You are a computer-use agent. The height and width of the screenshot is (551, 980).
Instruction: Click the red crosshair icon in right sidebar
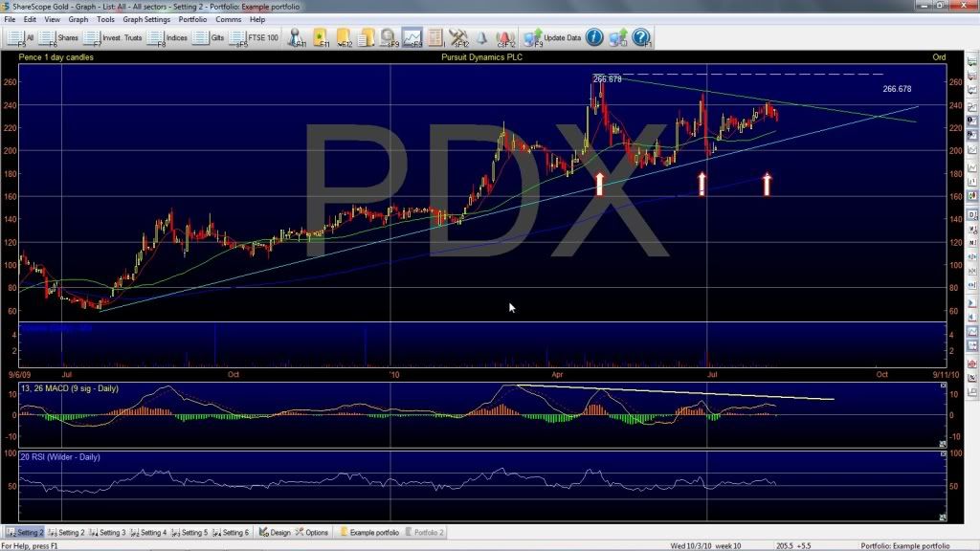pos(972,364)
